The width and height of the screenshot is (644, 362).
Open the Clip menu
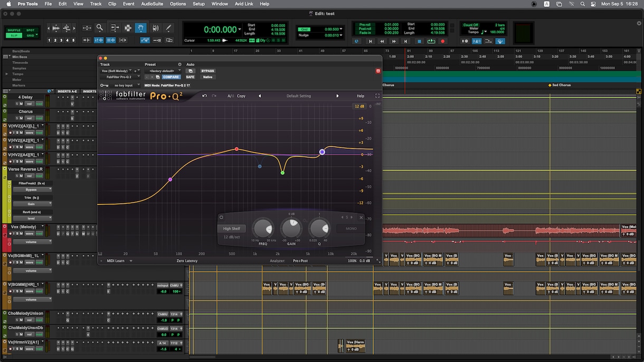tap(112, 4)
